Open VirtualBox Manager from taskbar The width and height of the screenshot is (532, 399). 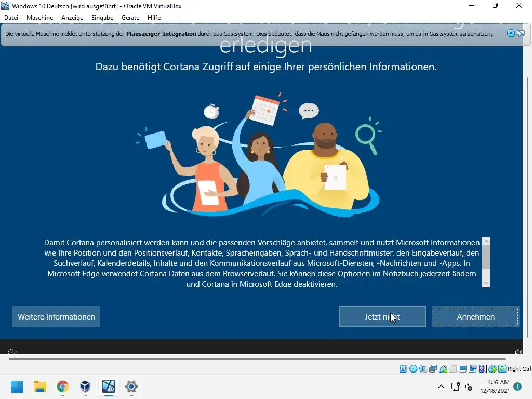(85, 387)
